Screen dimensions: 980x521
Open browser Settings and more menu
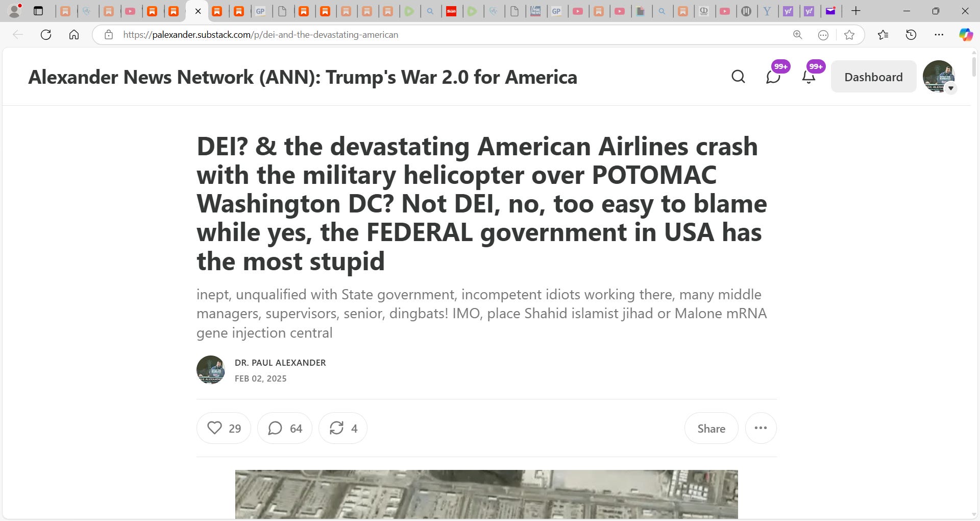point(939,35)
